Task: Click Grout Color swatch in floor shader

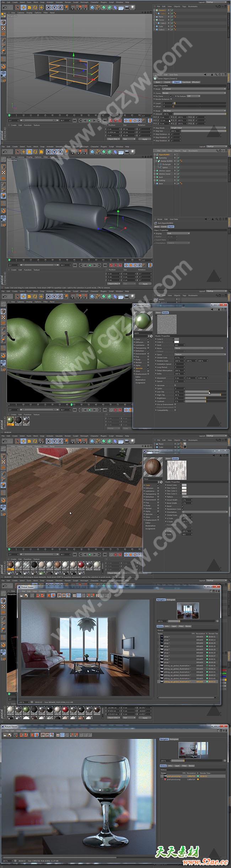Action: tap(184, 485)
